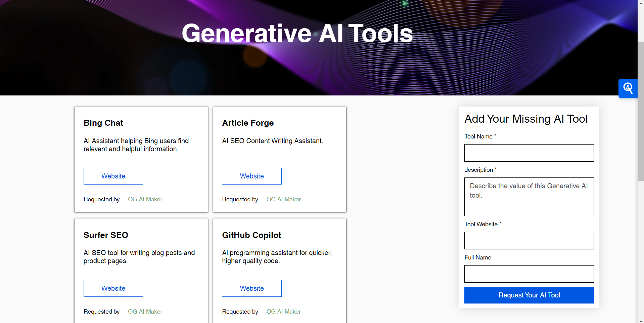Image resolution: width=644 pixels, height=323 pixels.
Task: Click the description text area
Action: [528, 197]
